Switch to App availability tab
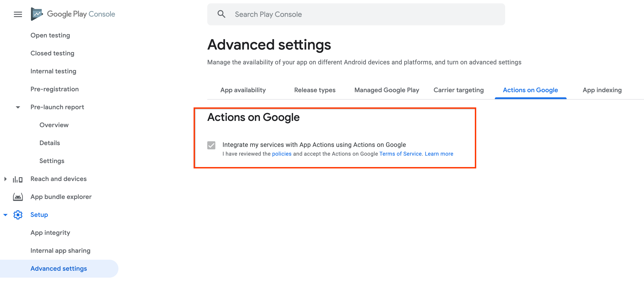The width and height of the screenshot is (644, 281). point(243,90)
